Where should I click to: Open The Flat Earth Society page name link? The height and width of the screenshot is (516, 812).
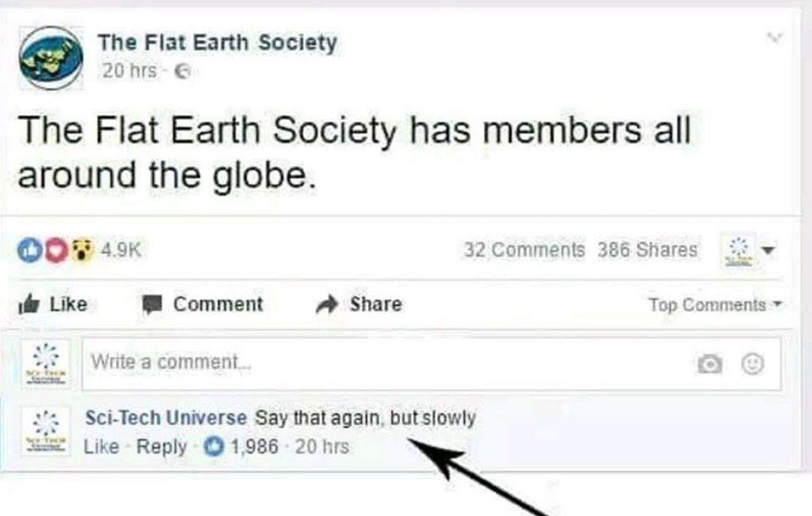tap(217, 42)
